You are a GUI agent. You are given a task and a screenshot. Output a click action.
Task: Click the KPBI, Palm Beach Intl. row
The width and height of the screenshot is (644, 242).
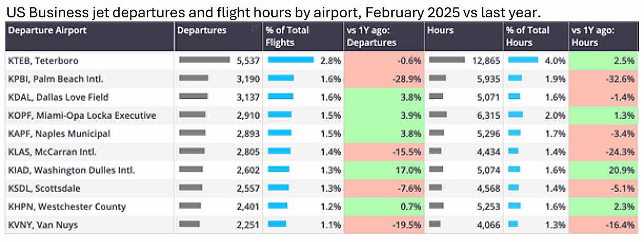click(56, 79)
